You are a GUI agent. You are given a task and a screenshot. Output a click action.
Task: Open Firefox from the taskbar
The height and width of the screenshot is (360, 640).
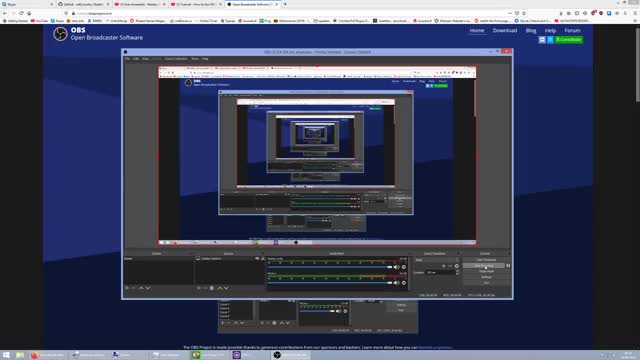tap(47, 355)
